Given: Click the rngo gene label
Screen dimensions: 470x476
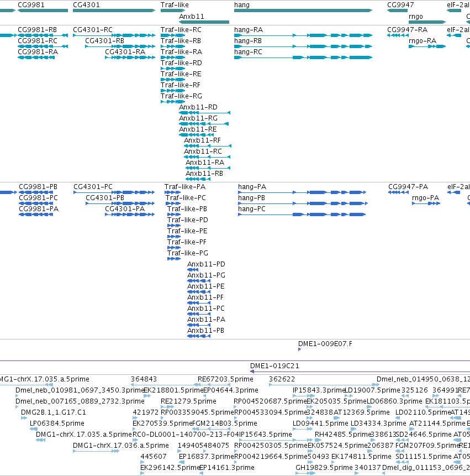Looking at the screenshot, I should (x=416, y=17).
